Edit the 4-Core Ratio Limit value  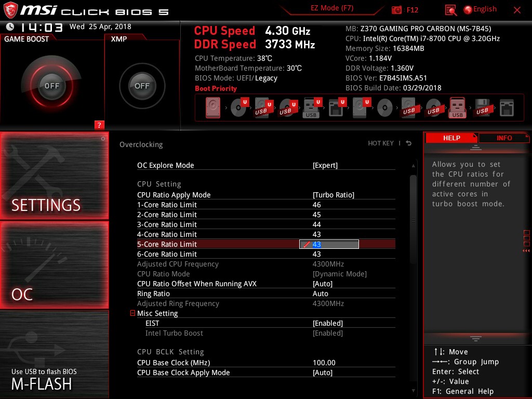(x=316, y=234)
